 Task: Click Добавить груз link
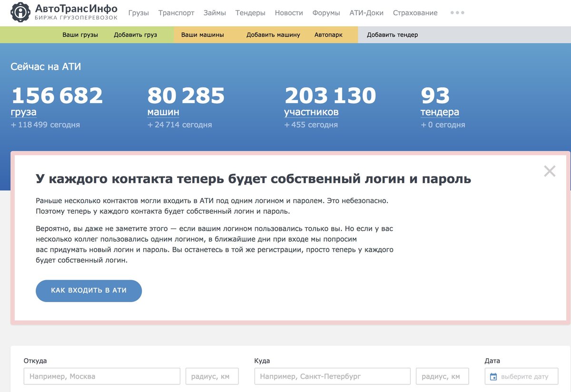click(135, 35)
